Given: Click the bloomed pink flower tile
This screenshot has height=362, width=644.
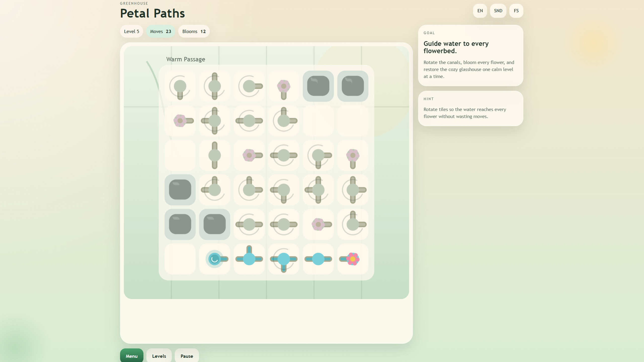Looking at the screenshot, I should coord(353,259).
